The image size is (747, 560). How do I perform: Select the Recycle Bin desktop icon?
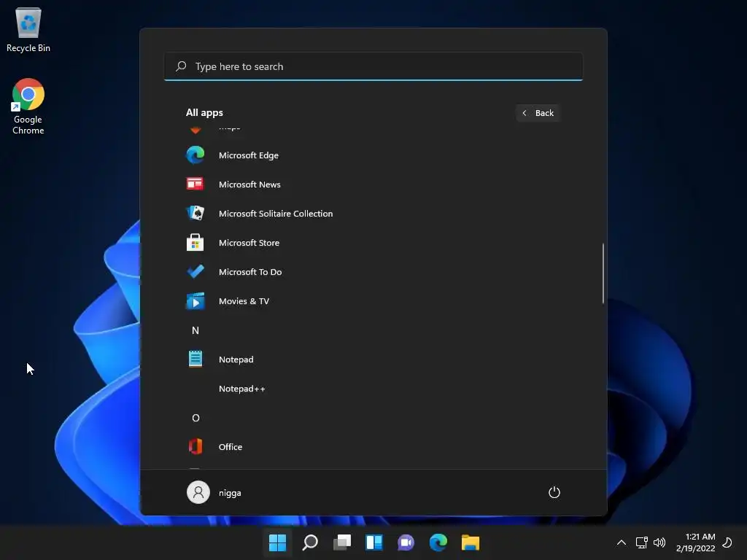28,29
